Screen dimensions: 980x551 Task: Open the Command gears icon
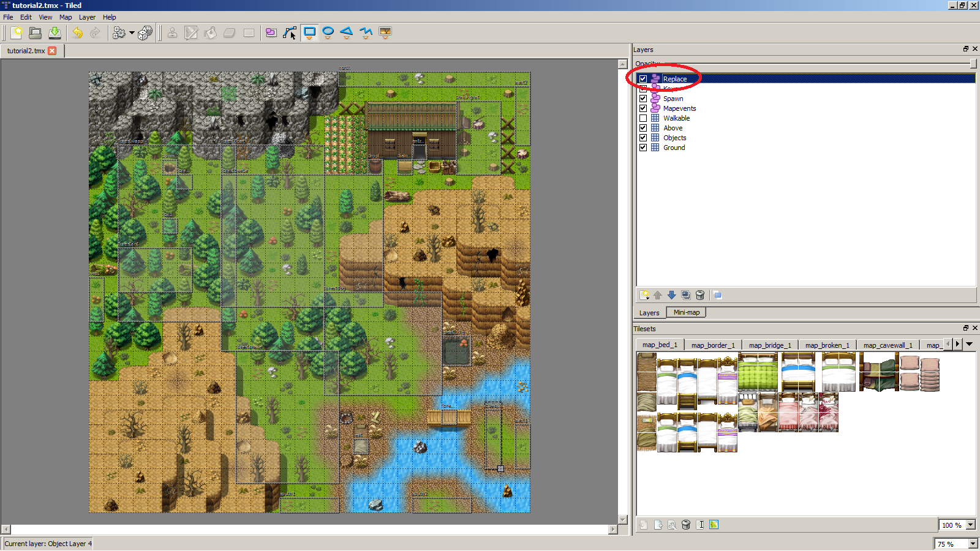(x=119, y=32)
